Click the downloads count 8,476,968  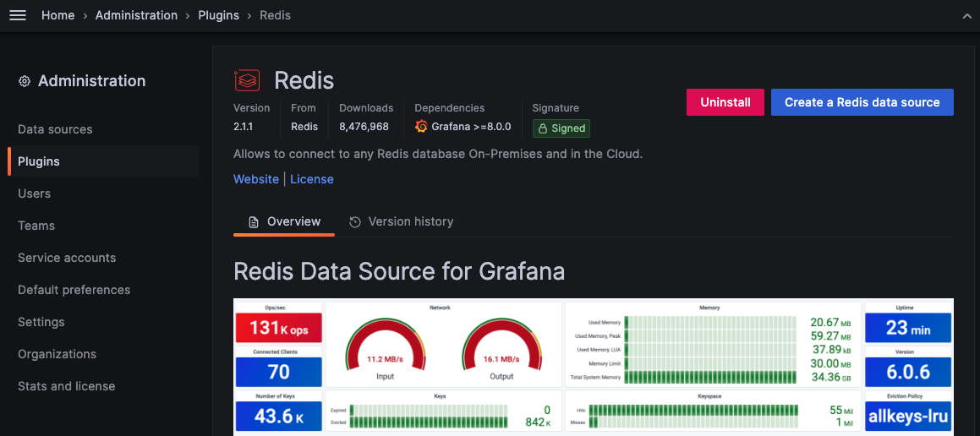364,127
